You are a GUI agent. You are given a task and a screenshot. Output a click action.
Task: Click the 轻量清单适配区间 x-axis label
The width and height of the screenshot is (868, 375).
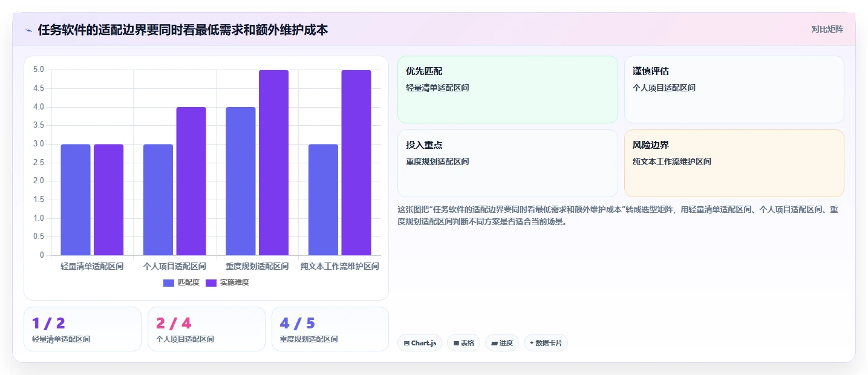[92, 266]
